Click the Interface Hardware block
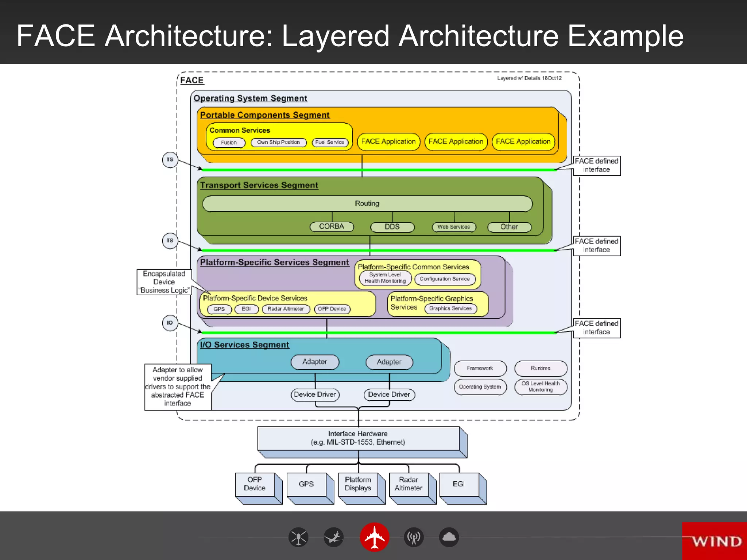747x560 pixels. click(x=358, y=438)
